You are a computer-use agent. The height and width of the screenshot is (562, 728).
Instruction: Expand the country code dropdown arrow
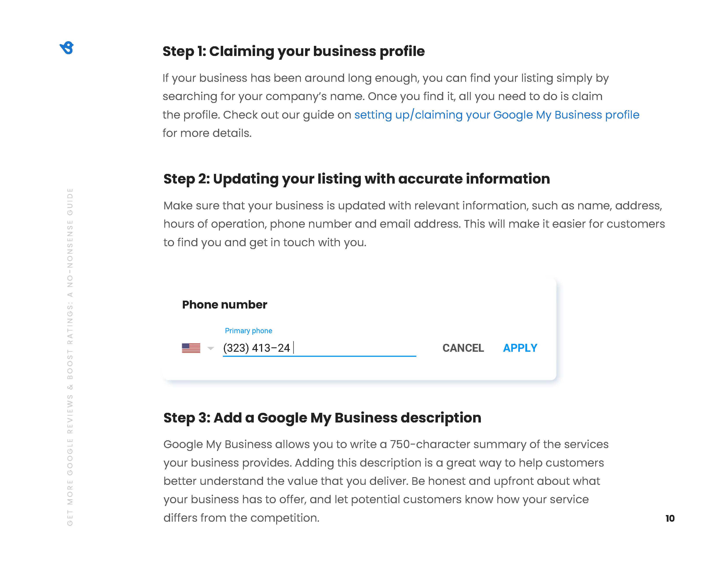(210, 348)
